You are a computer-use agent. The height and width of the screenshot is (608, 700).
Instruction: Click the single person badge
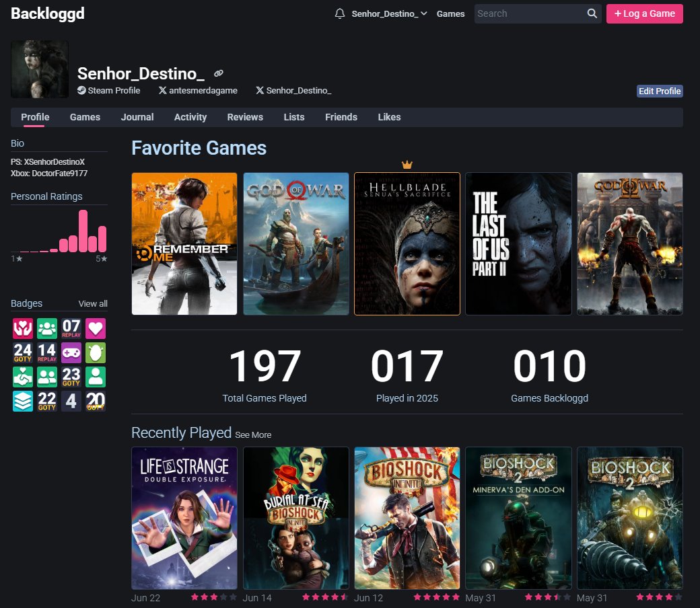click(96, 377)
